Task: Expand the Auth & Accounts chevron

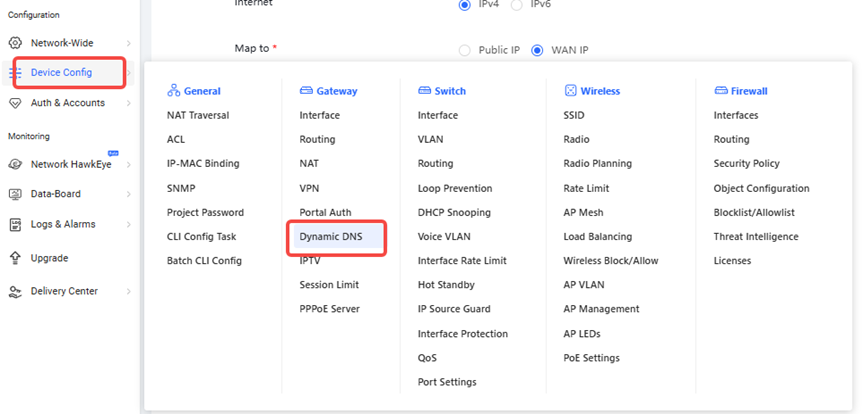Action: pyautogui.click(x=128, y=103)
